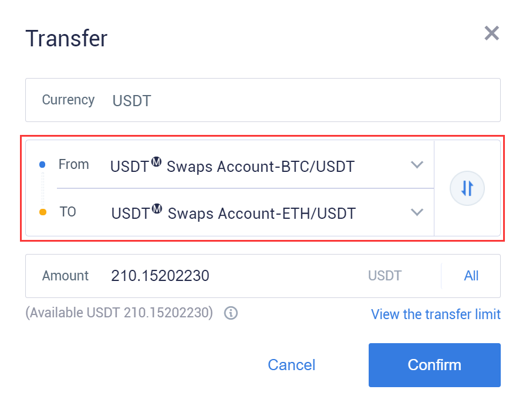
Task: Confirm the USDT transfer
Action: tap(434, 365)
